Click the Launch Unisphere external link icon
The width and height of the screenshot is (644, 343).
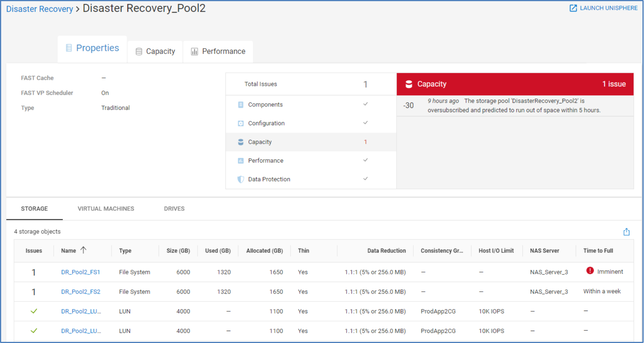coord(573,8)
